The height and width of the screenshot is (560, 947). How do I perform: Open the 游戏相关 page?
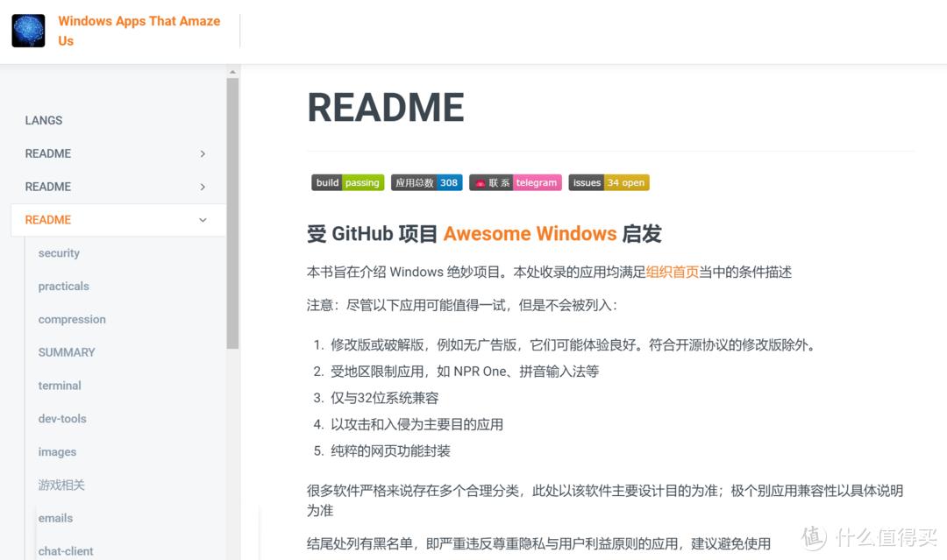coord(61,485)
